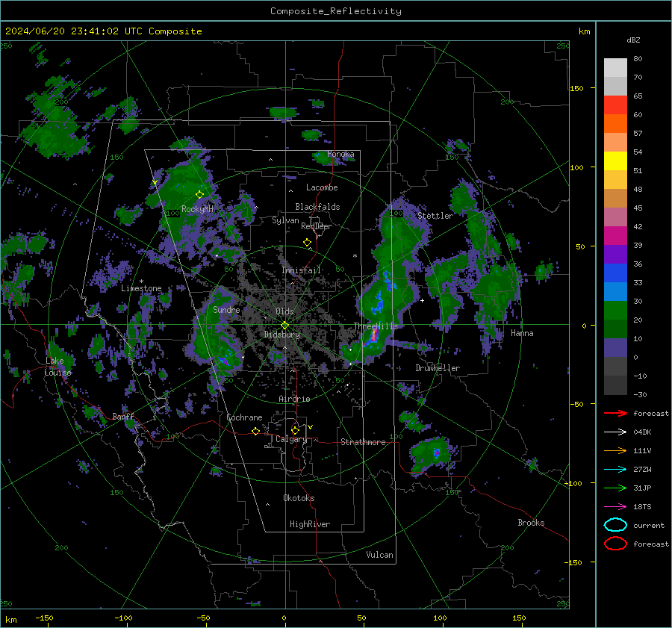Click the Stettler city label

click(435, 216)
